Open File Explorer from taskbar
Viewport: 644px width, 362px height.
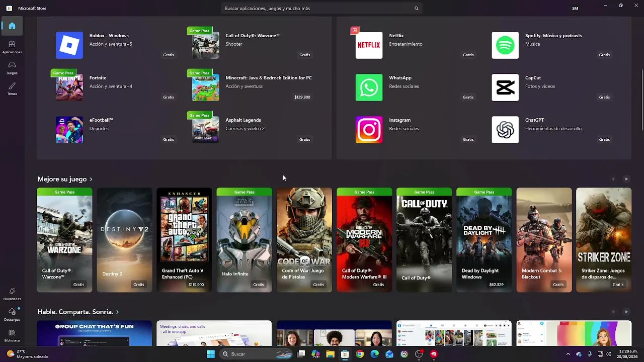[x=330, y=354]
